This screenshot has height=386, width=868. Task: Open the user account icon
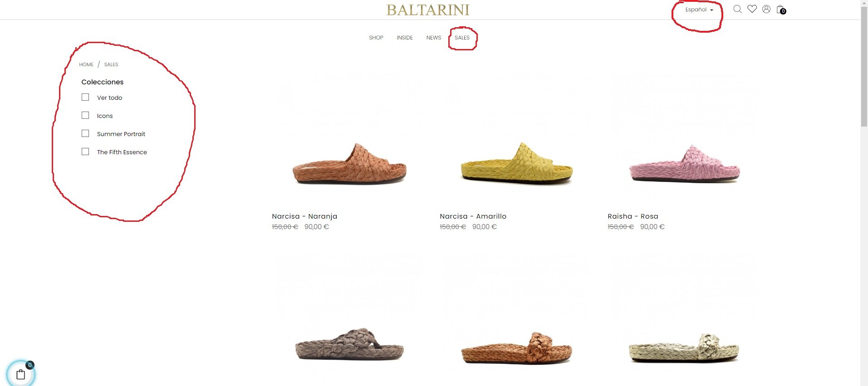(x=766, y=9)
